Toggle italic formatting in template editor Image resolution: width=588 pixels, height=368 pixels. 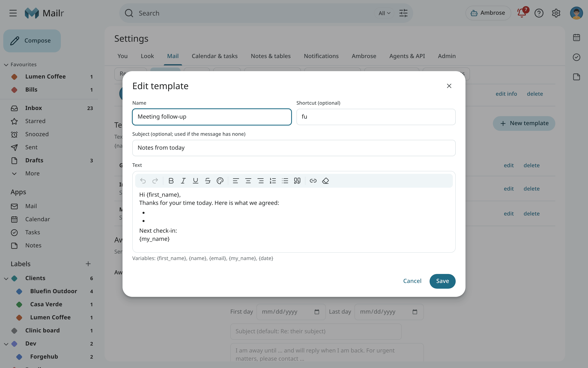183,181
